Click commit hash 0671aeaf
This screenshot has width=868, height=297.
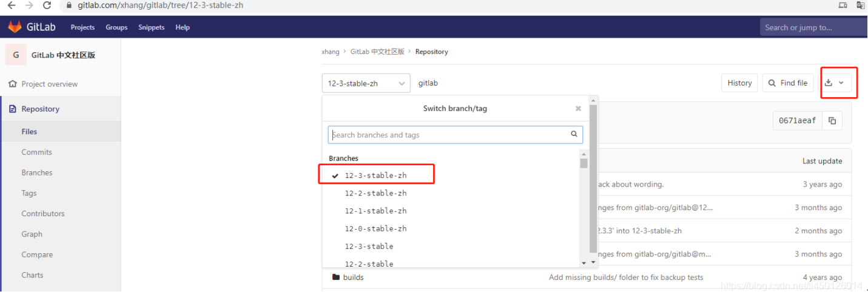tap(797, 121)
